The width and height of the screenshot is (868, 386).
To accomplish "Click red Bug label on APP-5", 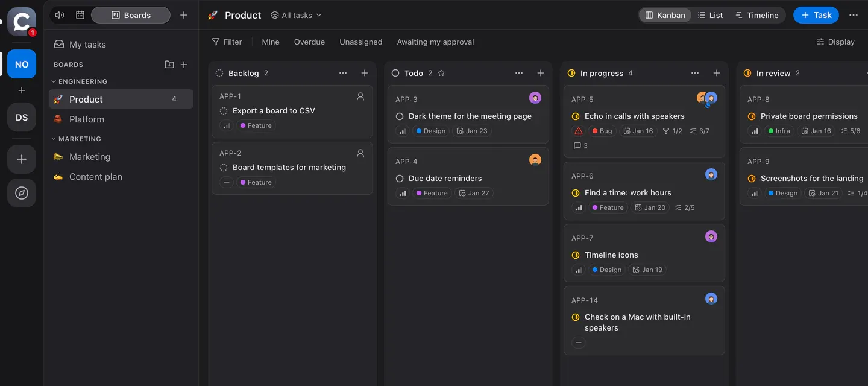I will point(602,131).
